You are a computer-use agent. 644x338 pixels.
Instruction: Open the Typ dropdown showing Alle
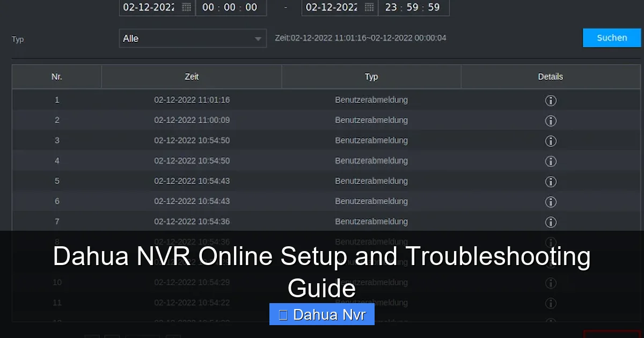point(192,38)
